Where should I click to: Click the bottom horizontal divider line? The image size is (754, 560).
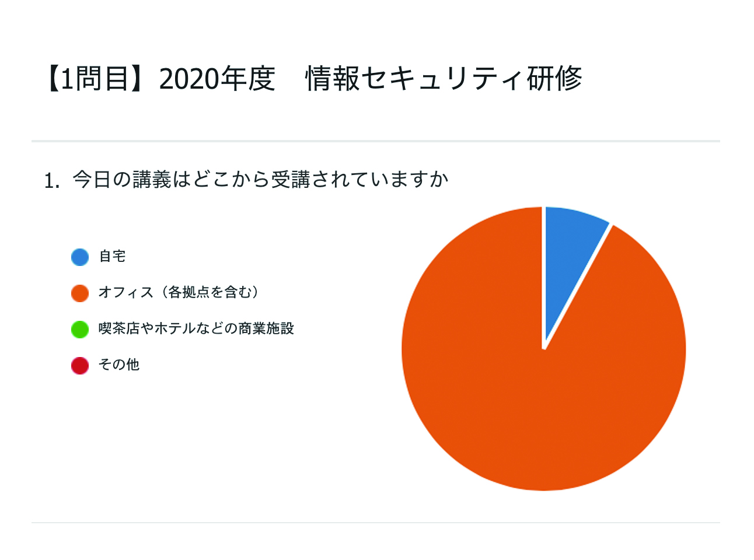376,523
